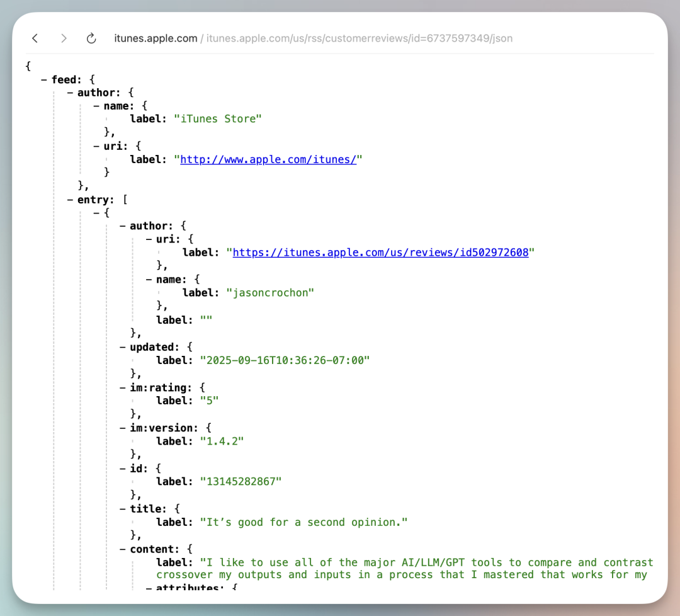Viewport: 680px width, 616px height.
Task: Go forward using the forward arrow
Action: (x=64, y=38)
